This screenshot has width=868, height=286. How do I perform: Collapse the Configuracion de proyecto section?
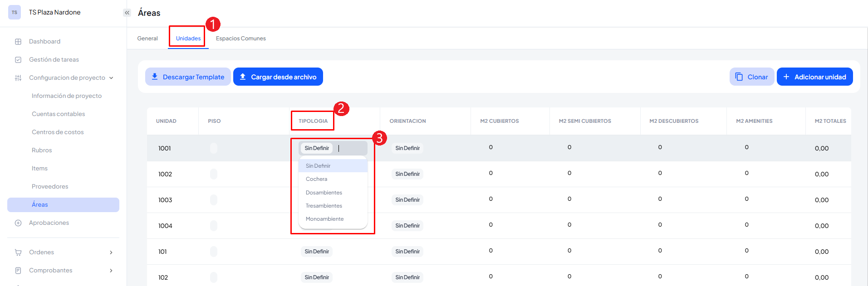click(111, 78)
